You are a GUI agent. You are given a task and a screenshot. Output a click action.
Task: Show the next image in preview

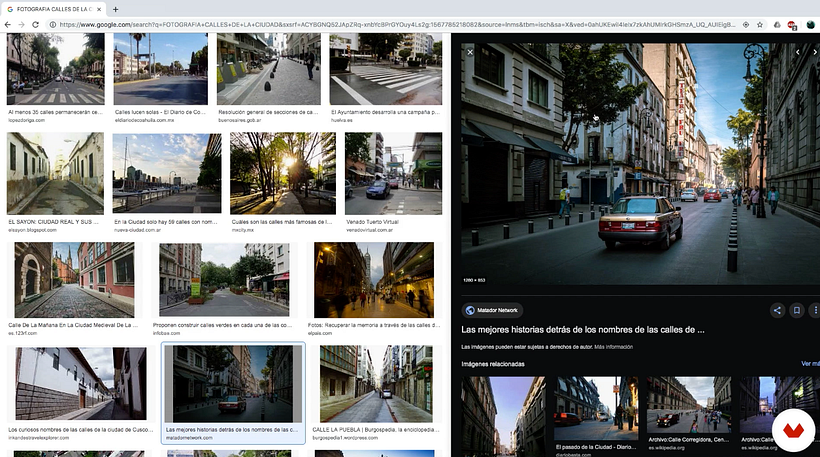pyautogui.click(x=814, y=52)
